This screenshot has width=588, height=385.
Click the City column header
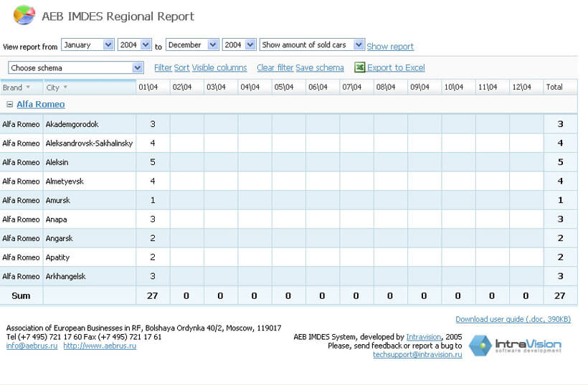point(89,87)
